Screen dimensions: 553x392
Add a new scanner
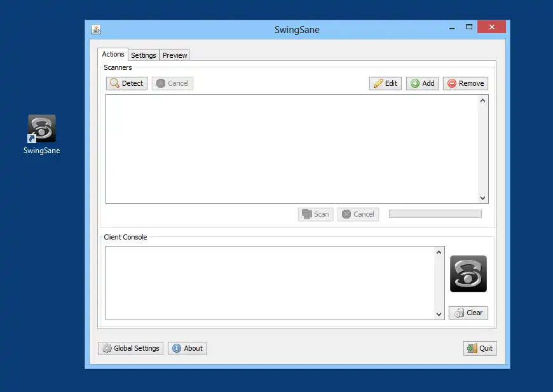point(422,84)
